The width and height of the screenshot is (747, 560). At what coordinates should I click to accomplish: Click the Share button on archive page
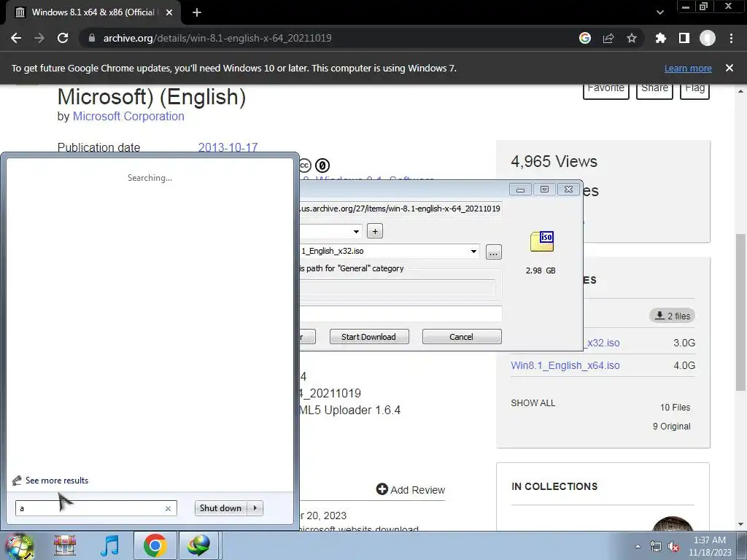pos(654,90)
